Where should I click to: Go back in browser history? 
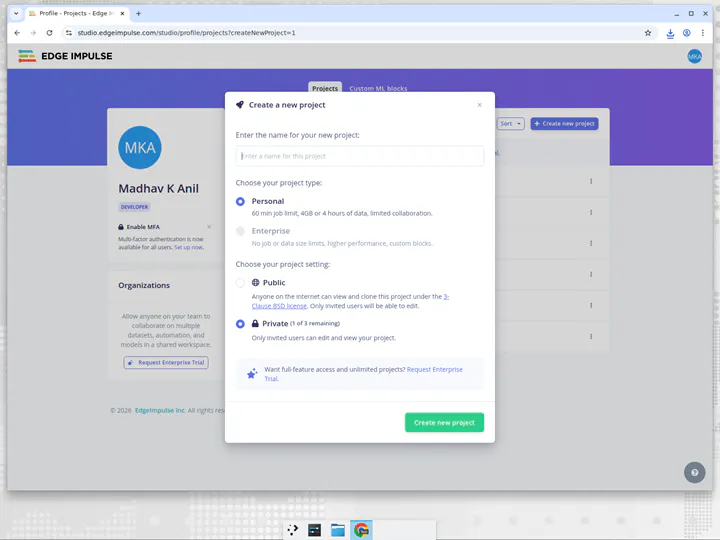17,33
